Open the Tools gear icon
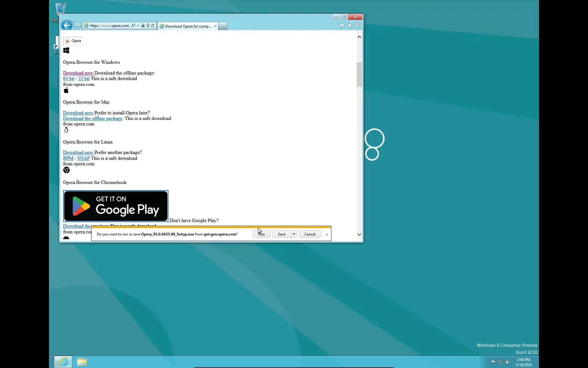Image resolution: width=588 pixels, height=368 pixels. [x=357, y=25]
